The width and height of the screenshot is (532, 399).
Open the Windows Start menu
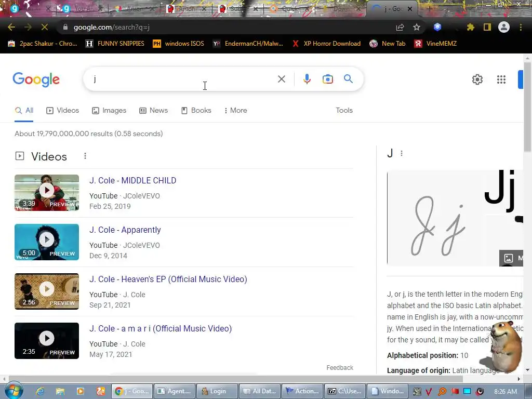[14, 391]
